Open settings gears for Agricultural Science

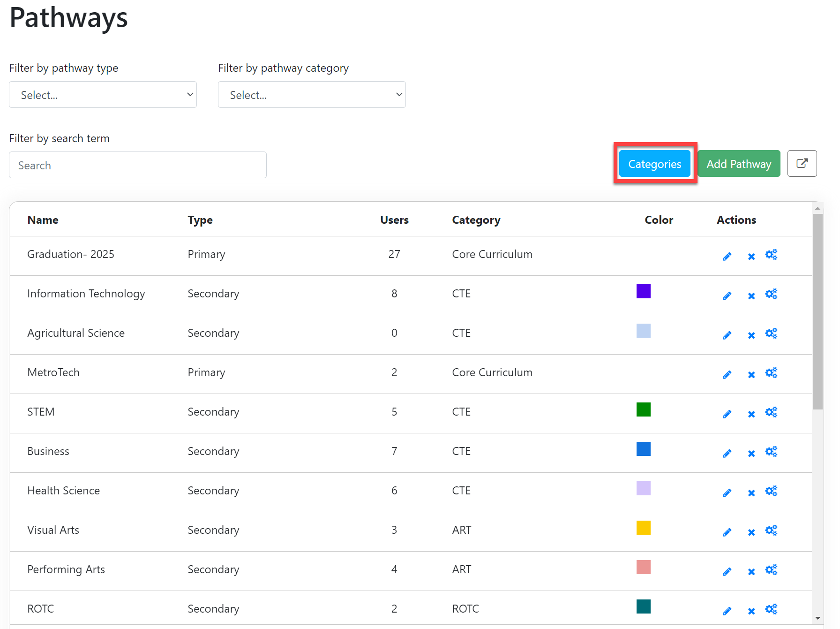pyautogui.click(x=771, y=333)
